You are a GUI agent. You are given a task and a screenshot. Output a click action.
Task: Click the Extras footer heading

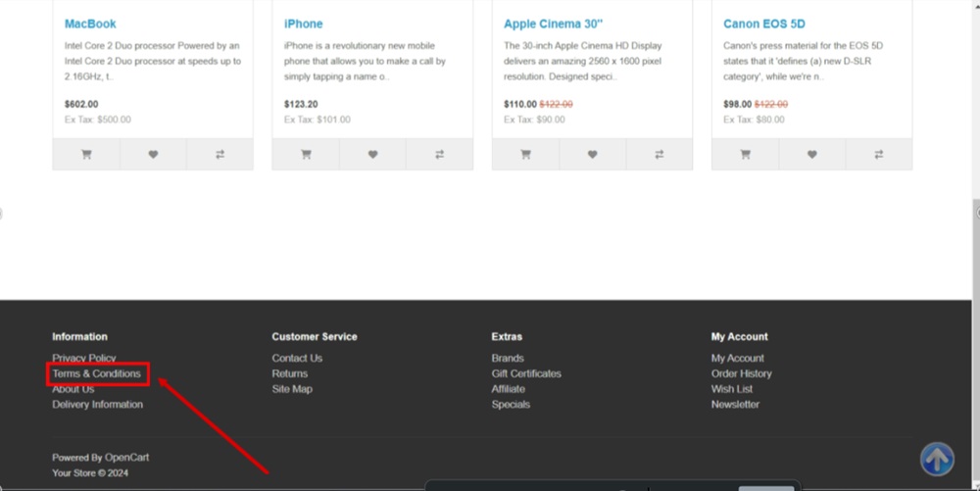click(507, 336)
